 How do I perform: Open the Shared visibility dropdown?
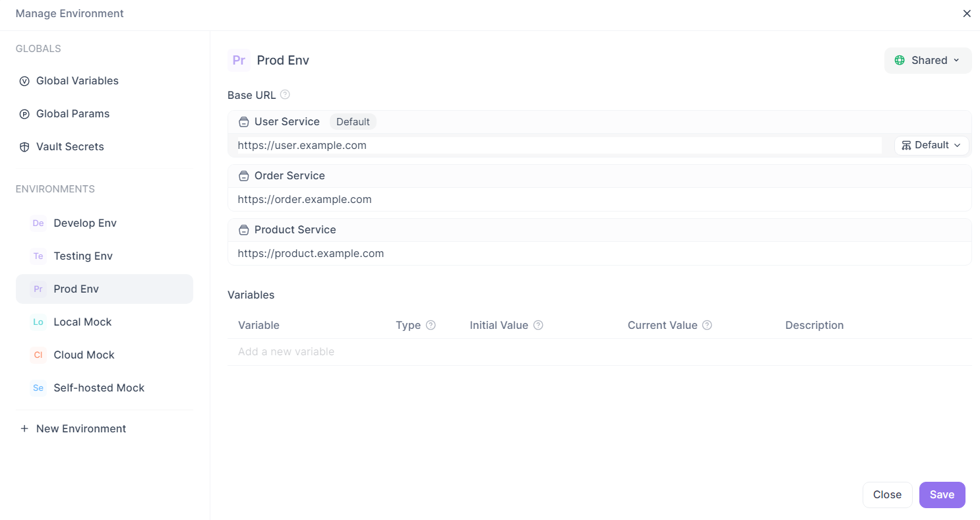coord(928,60)
